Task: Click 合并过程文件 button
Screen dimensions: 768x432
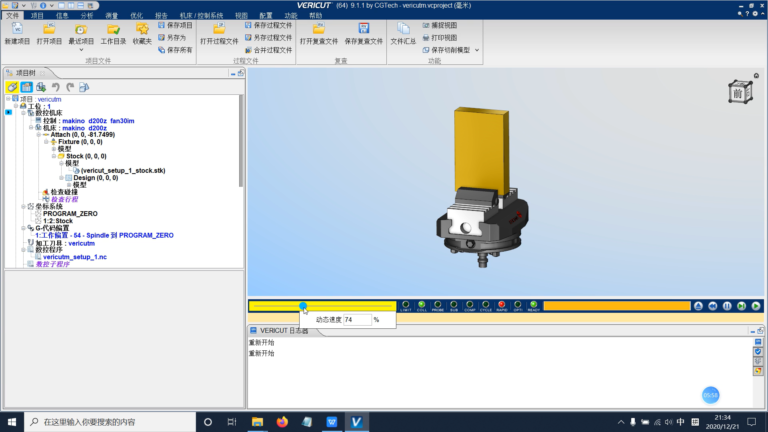Action: point(268,50)
